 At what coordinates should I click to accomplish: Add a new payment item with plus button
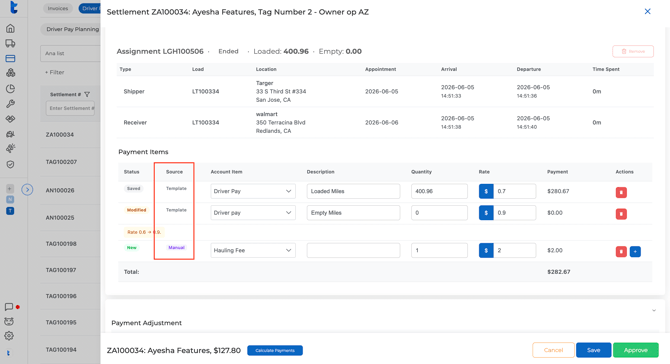pos(635,252)
